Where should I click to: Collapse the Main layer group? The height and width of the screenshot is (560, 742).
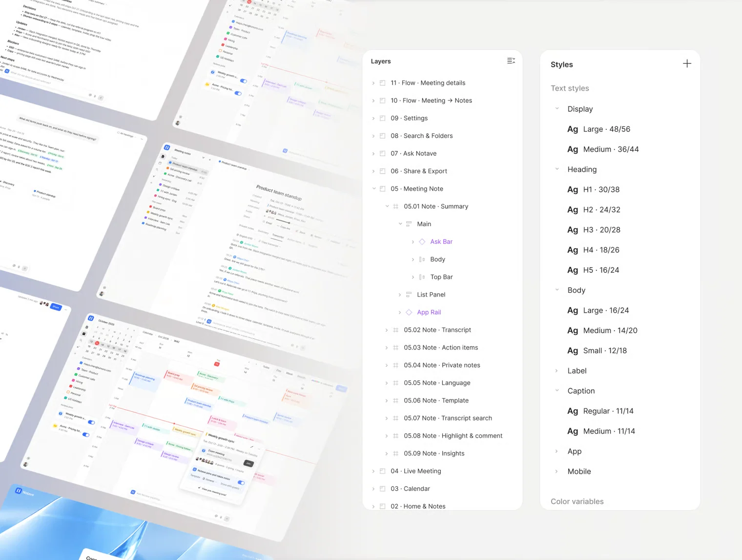[x=400, y=224]
